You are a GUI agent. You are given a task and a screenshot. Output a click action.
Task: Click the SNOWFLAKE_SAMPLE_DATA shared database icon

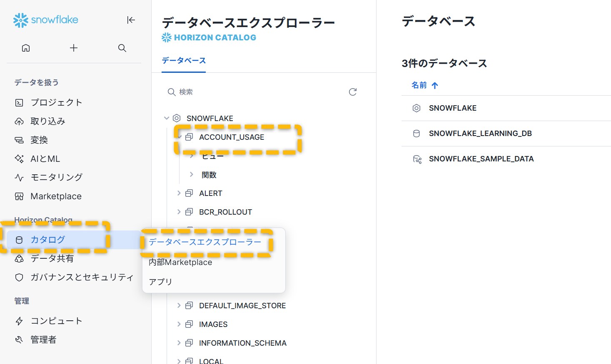[x=417, y=159]
